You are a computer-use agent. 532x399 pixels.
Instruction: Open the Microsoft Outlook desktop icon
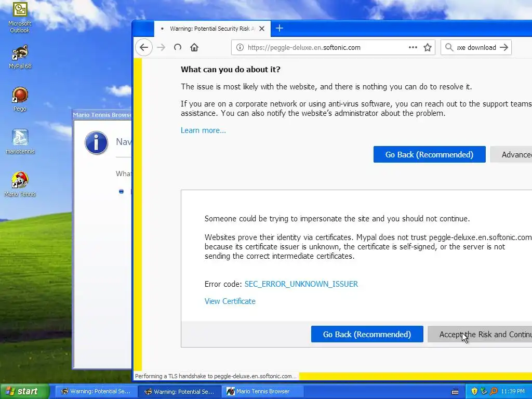(x=20, y=18)
